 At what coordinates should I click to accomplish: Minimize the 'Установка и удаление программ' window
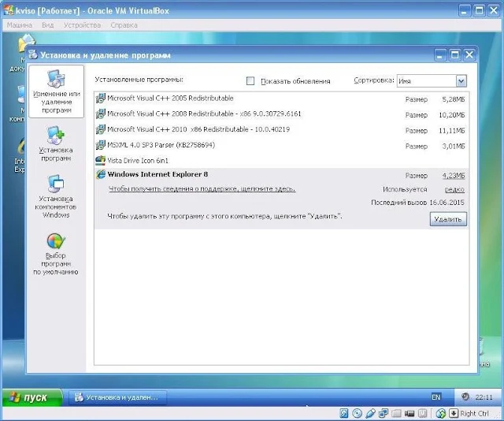coord(440,55)
